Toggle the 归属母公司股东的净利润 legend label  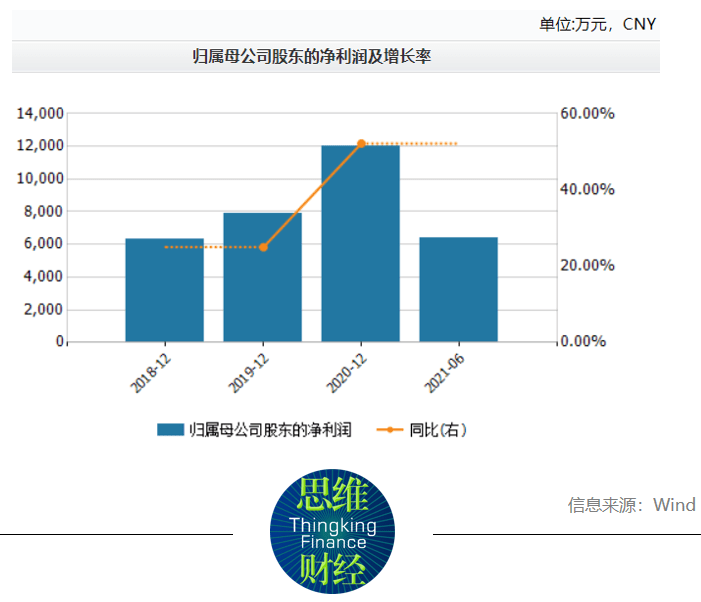pos(270,430)
